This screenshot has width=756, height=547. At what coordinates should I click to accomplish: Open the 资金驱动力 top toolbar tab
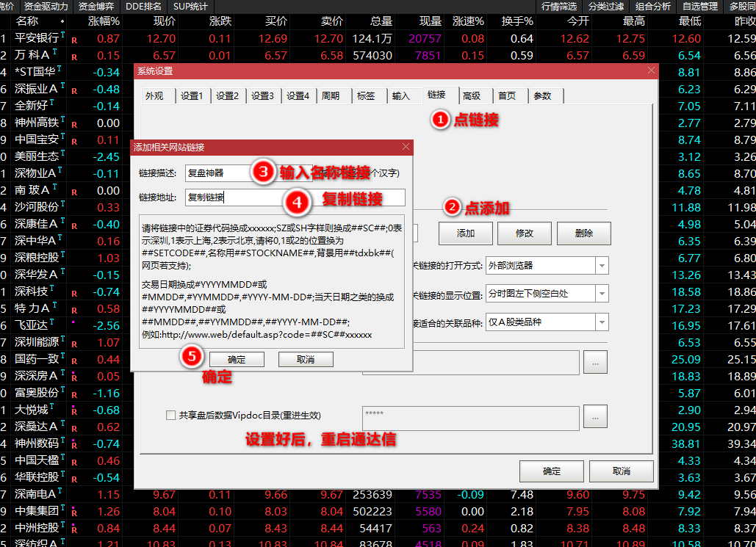coord(46,6)
